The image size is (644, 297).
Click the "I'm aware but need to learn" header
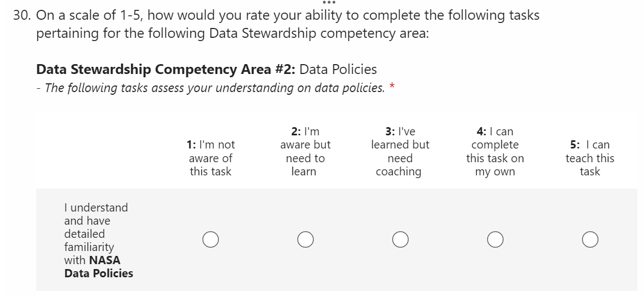click(305, 151)
